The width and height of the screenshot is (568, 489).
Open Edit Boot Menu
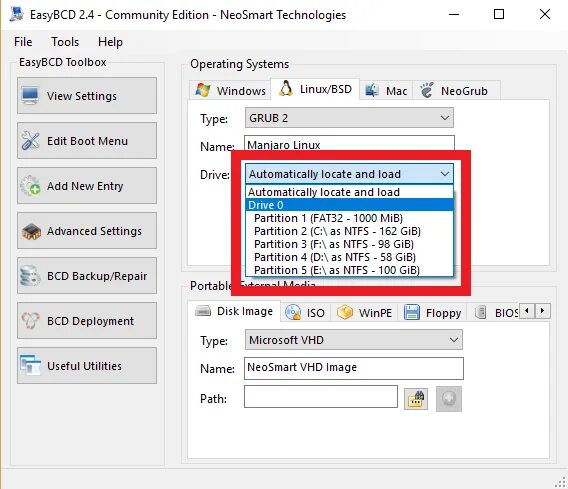pos(87,141)
